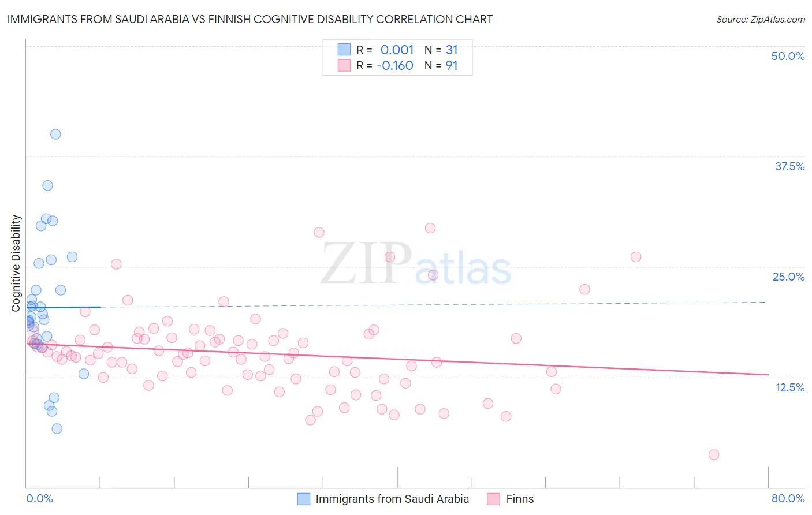Click the 25.0% y-axis label

[x=788, y=277]
